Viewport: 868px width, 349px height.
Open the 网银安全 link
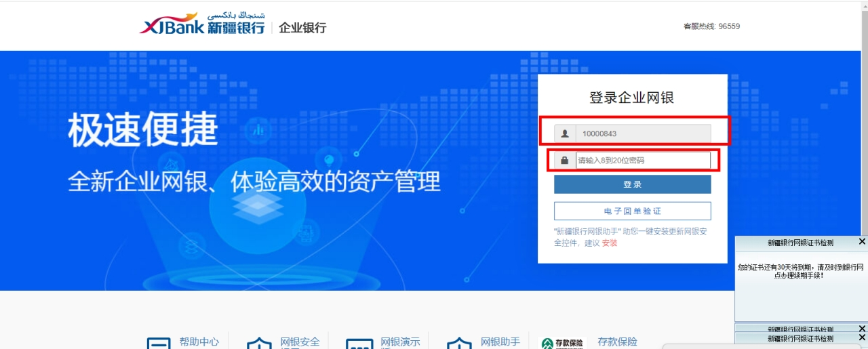point(300,342)
